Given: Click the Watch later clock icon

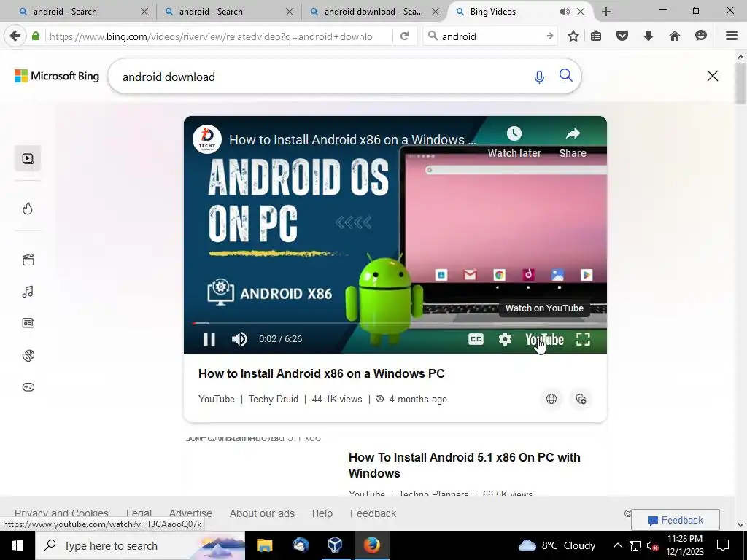Looking at the screenshot, I should [x=514, y=134].
